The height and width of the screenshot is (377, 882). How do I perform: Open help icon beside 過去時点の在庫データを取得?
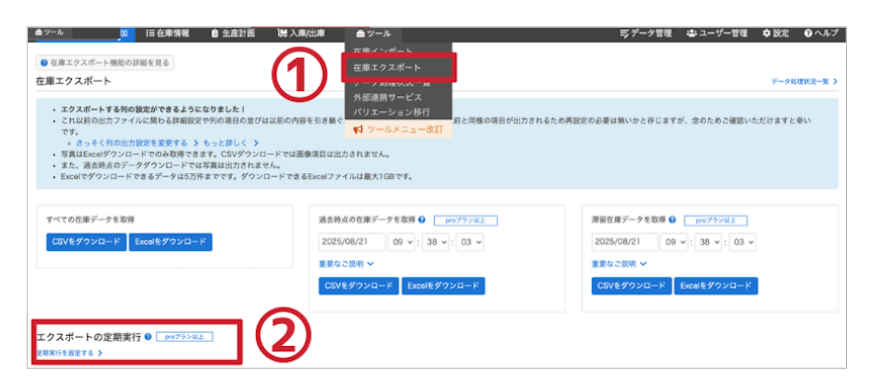pyautogui.click(x=422, y=220)
